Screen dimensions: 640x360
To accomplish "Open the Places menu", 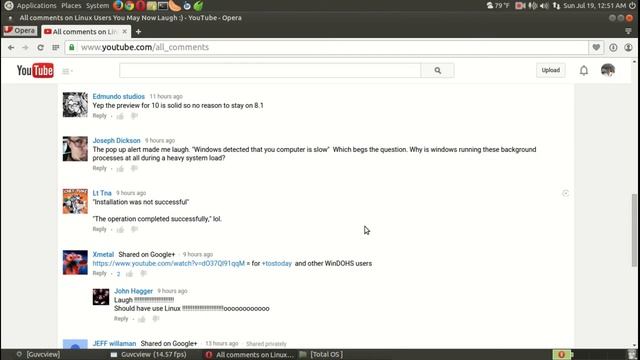I will [71, 6].
